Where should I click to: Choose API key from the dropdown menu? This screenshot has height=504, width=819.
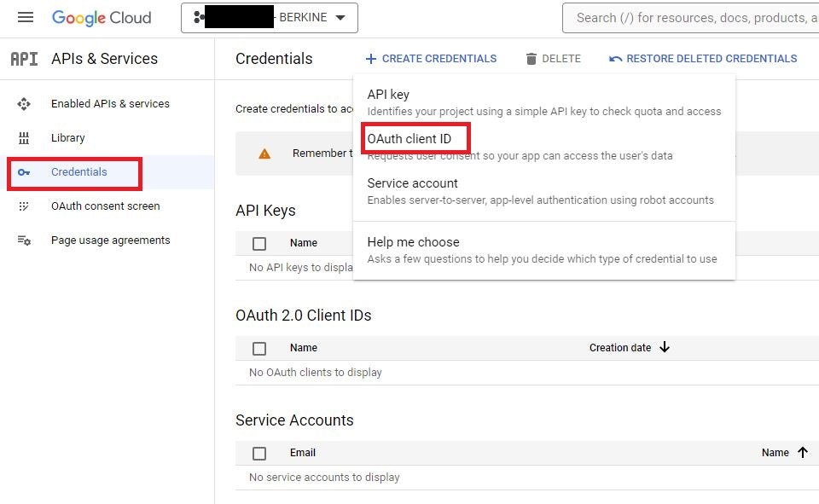(544, 102)
